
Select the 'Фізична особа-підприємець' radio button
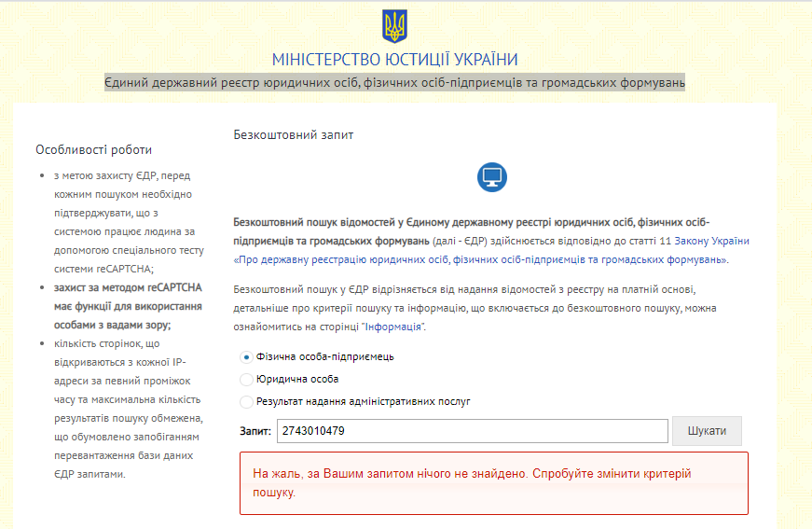[x=246, y=356]
